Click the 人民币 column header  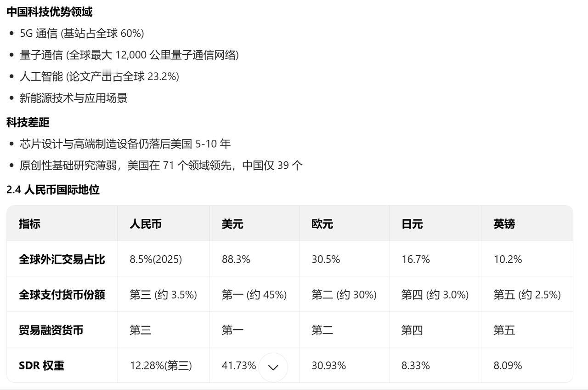[x=146, y=224]
